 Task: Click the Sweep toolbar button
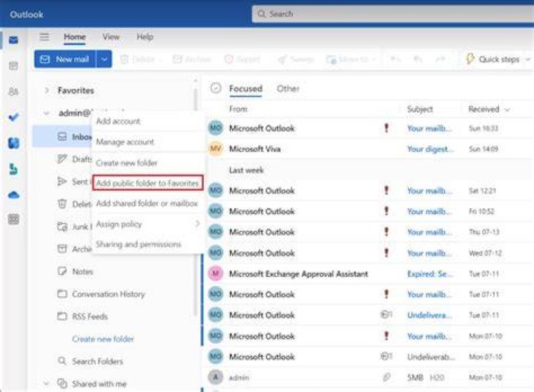296,59
